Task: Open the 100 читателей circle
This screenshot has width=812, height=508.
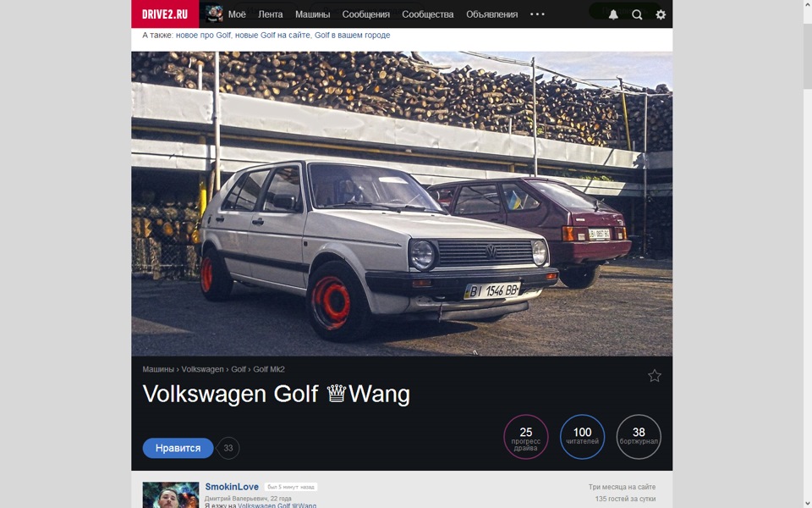Action: click(582, 437)
